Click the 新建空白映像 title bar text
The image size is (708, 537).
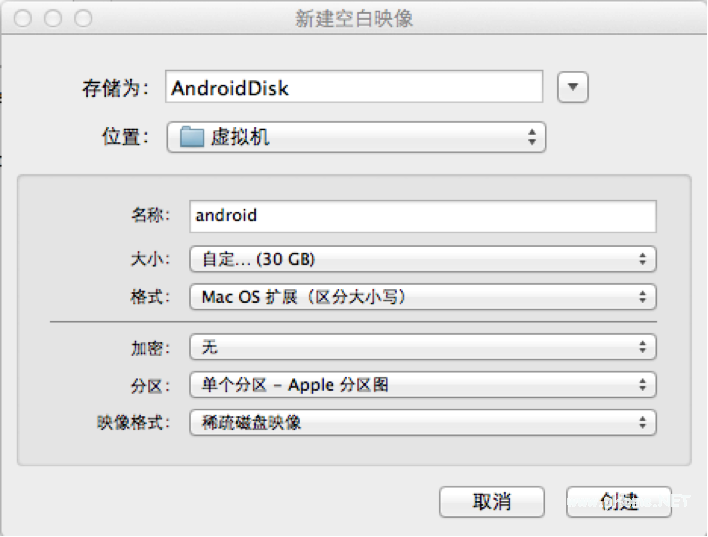coord(354,19)
